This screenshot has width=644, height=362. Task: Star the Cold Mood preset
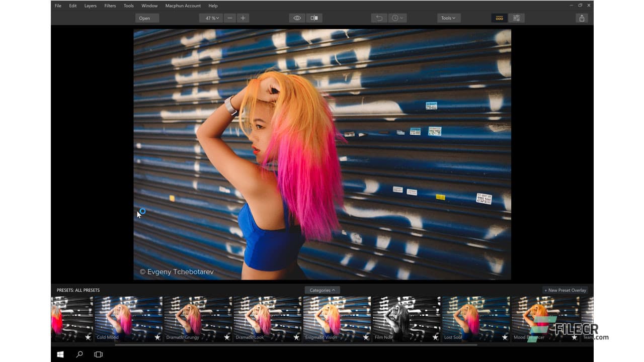click(x=157, y=337)
